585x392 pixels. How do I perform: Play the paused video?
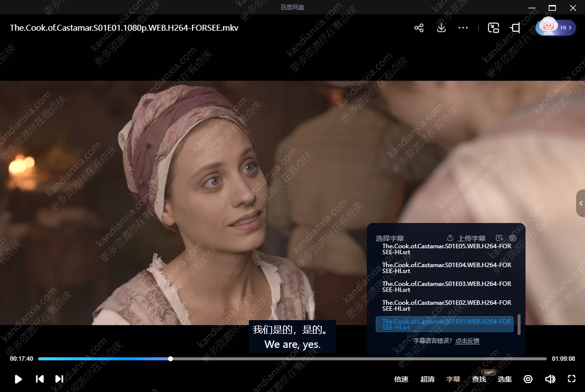point(18,379)
